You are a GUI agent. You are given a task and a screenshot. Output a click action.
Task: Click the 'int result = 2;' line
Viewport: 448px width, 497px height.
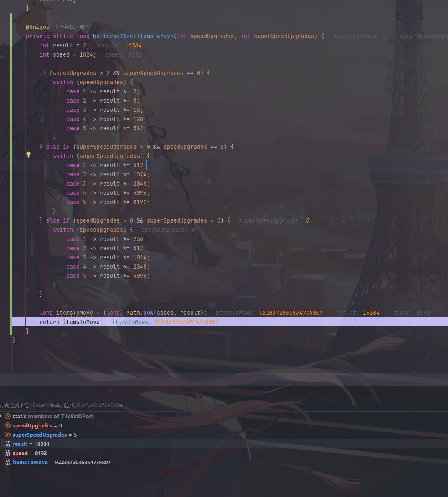click(x=65, y=45)
